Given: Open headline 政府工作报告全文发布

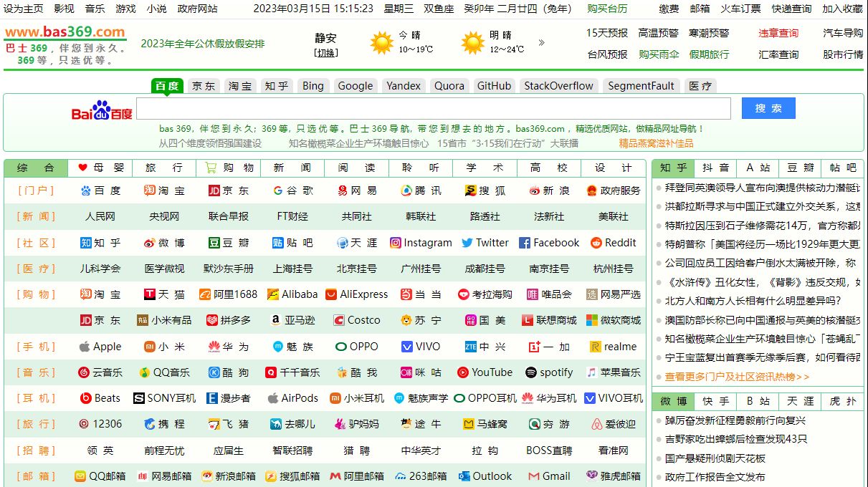Looking at the screenshot, I should point(715,477).
